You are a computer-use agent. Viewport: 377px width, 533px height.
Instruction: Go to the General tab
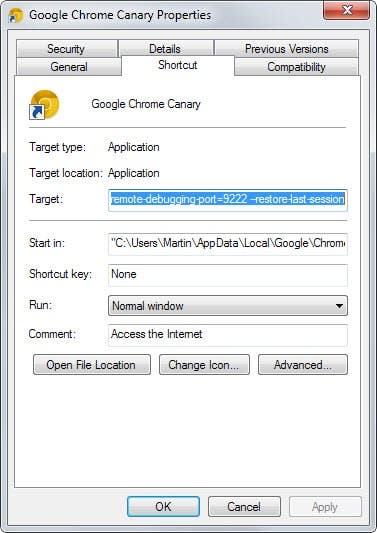tap(69, 67)
